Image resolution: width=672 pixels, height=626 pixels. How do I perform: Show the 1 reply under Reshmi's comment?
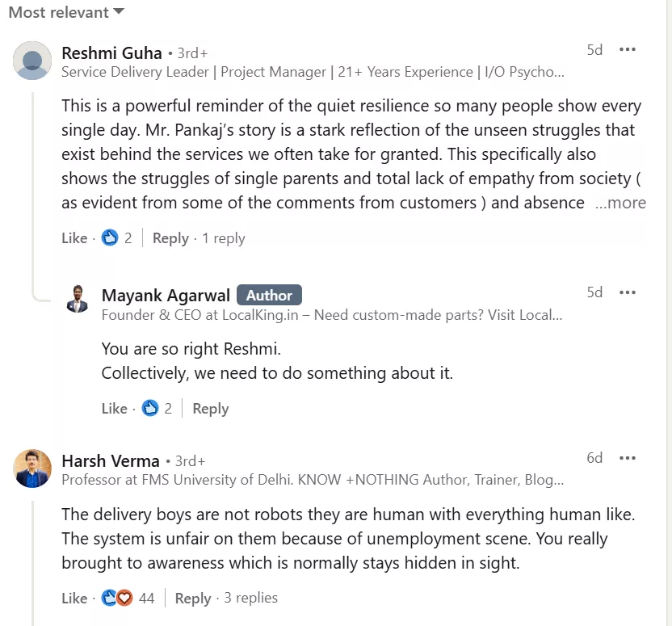click(224, 238)
